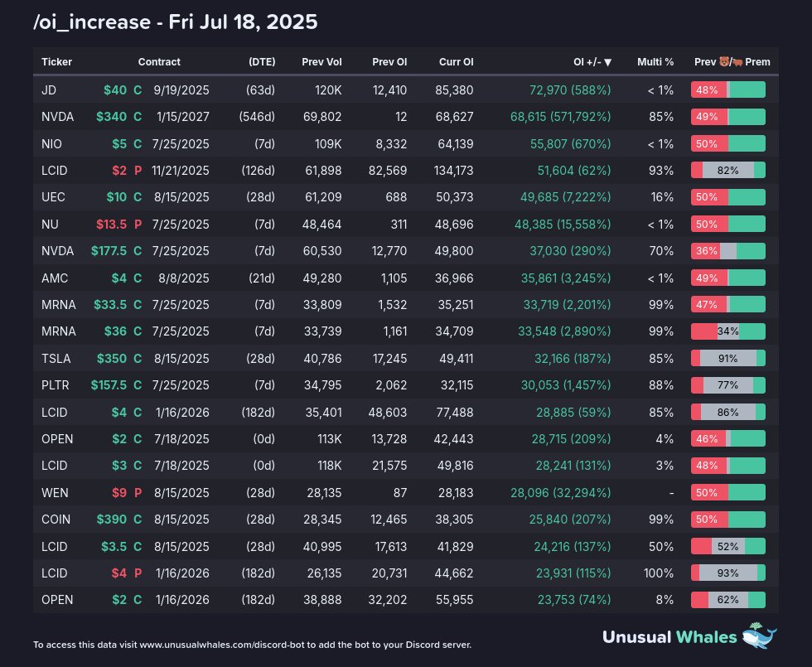Click the OPEN 1/16/2026 premium bar showing 62%

tap(728, 600)
